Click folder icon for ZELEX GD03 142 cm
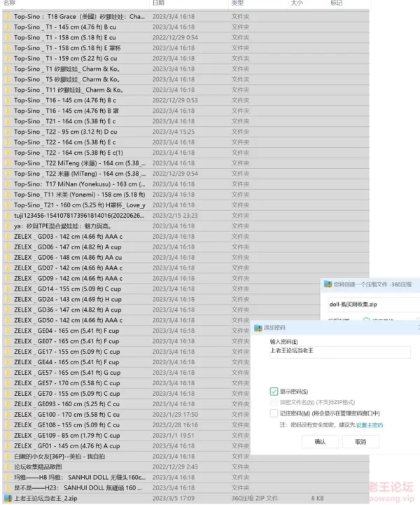The height and width of the screenshot is (505, 420). [7, 237]
